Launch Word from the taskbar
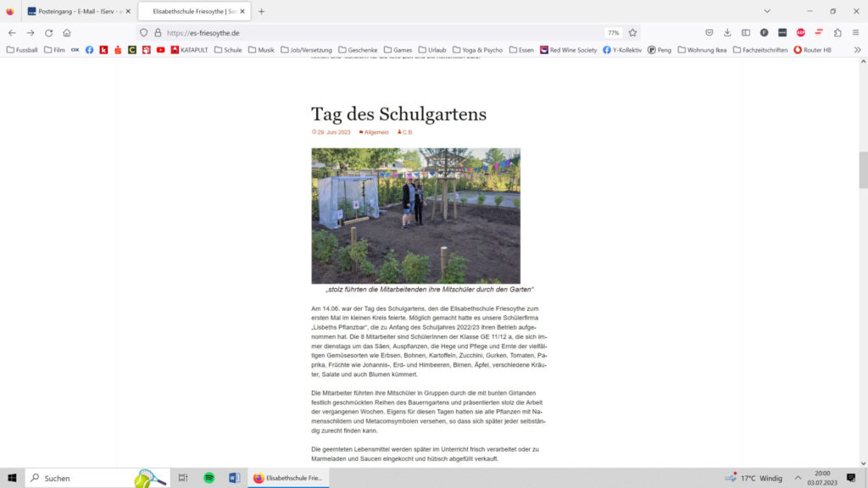The height and width of the screenshot is (488, 868). 234,478
